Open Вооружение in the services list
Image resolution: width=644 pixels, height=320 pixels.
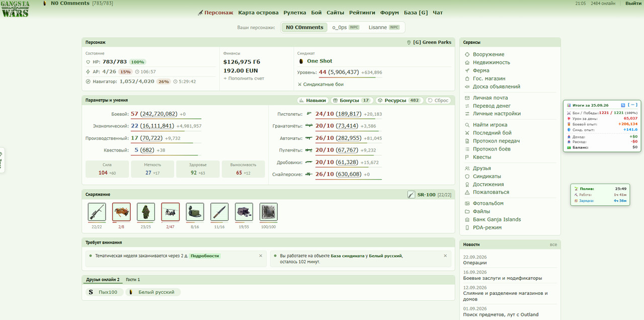pyautogui.click(x=489, y=54)
